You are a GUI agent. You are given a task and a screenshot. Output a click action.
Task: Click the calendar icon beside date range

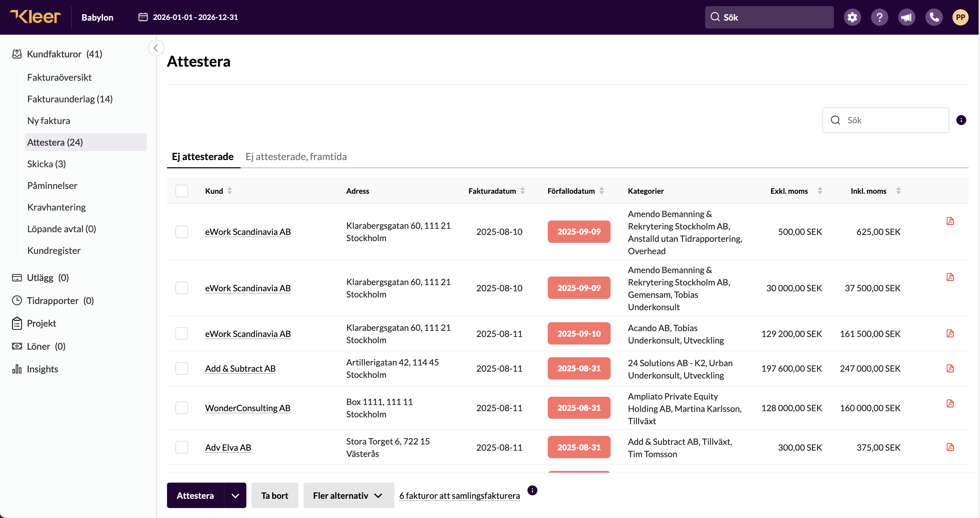[143, 17]
